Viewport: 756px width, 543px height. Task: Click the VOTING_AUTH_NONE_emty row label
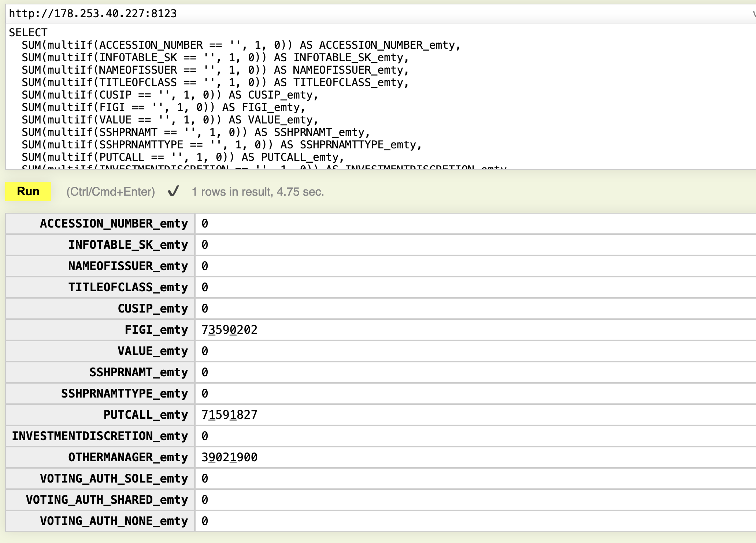[114, 521]
